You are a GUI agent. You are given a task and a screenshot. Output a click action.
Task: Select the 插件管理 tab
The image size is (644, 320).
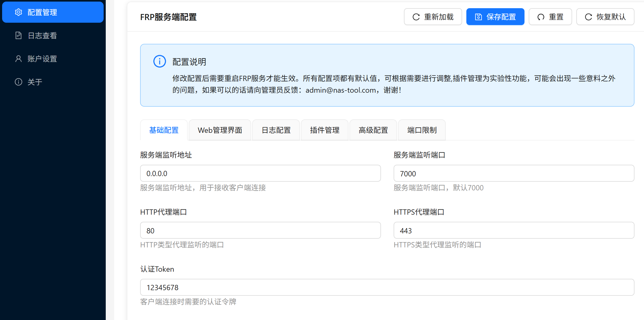(x=325, y=130)
